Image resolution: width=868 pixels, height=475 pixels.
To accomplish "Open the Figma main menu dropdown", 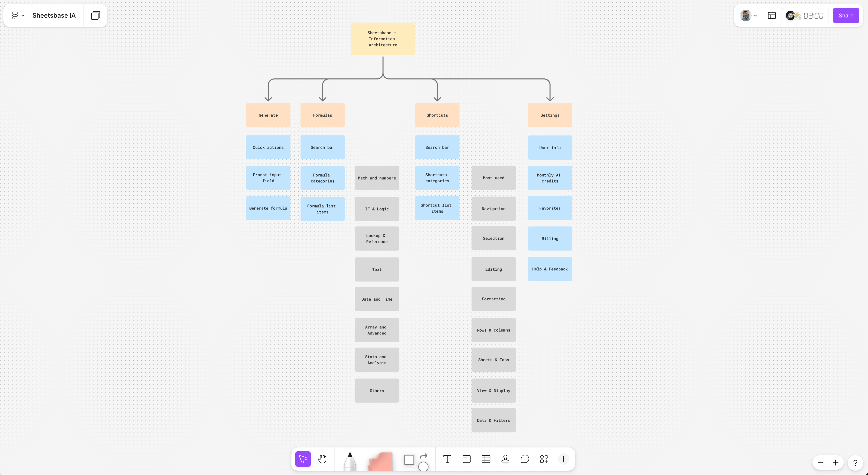I will pos(17,15).
